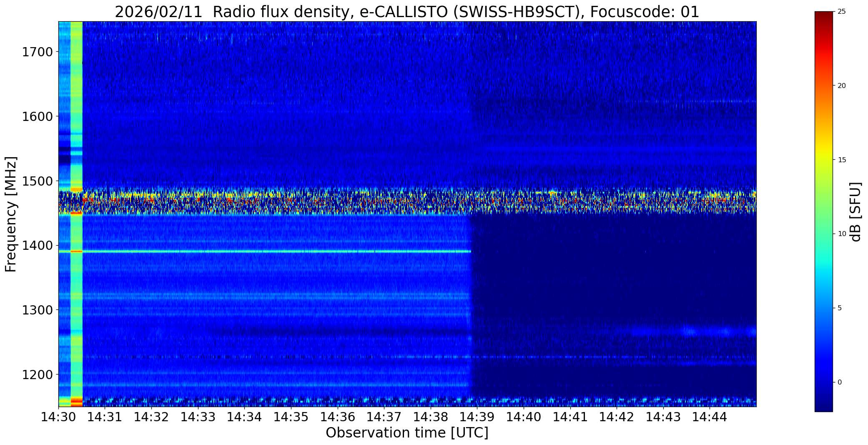Image resolution: width=868 pixels, height=445 pixels.
Task: Click the 'dB [SFU]' colorbar label
Action: [x=856, y=212]
